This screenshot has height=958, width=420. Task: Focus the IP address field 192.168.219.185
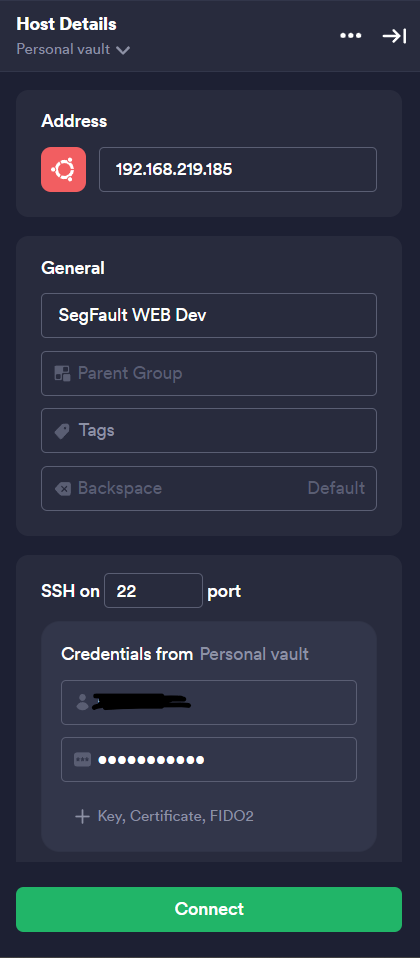pos(238,169)
